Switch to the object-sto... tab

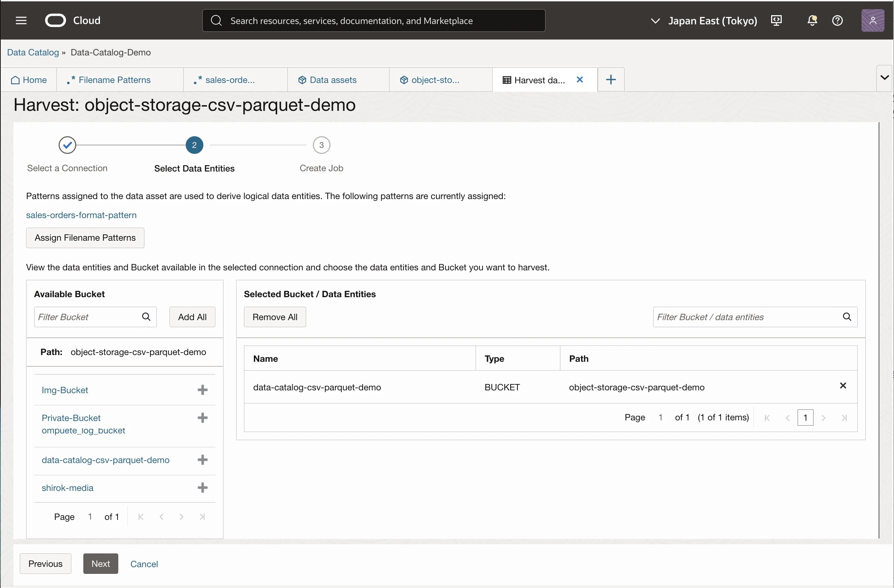pos(441,80)
